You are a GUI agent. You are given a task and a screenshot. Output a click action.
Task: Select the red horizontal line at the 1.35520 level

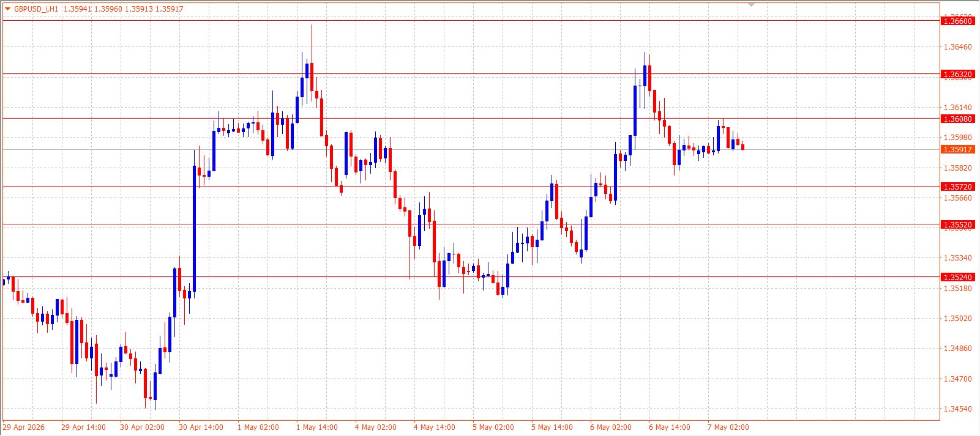(471, 224)
